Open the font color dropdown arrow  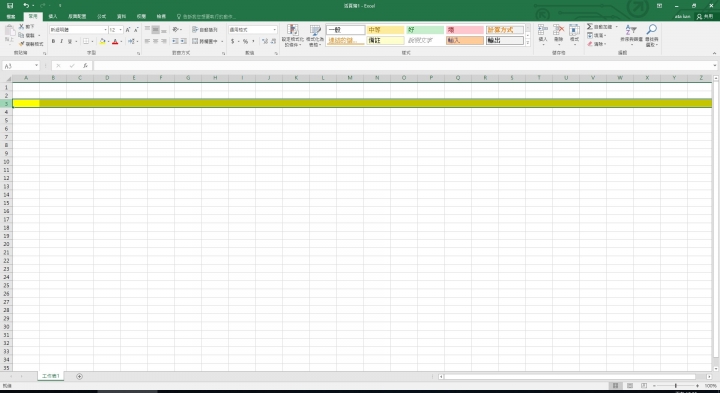coord(121,41)
